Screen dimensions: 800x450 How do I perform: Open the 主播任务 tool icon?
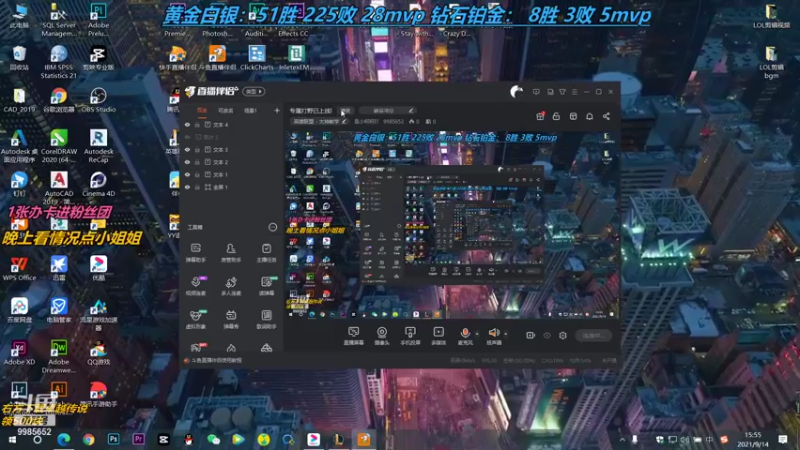[266, 253]
